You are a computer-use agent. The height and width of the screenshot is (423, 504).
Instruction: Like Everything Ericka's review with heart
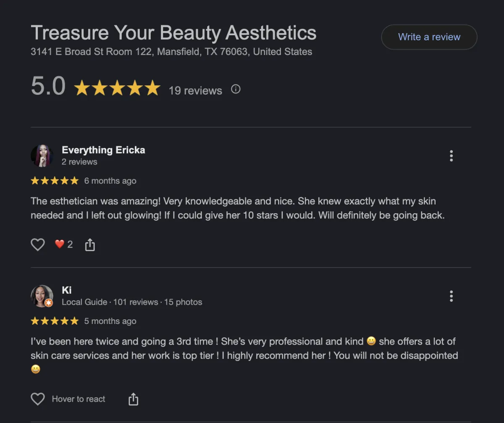point(38,244)
